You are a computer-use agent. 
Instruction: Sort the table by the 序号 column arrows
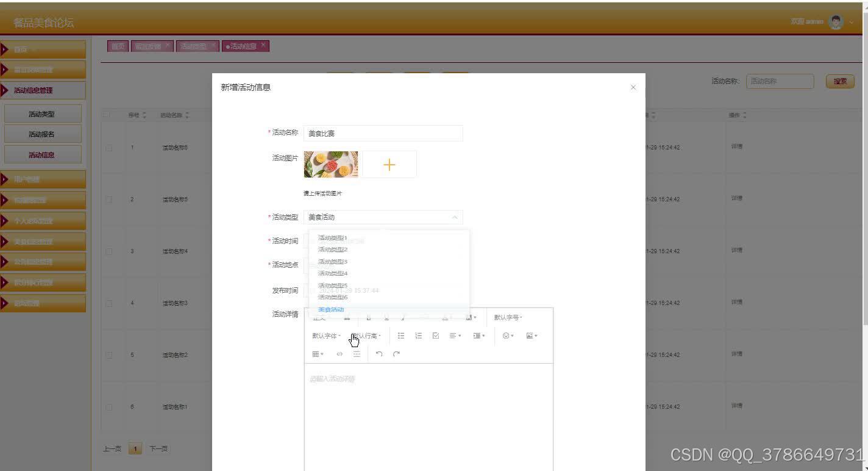(144, 115)
